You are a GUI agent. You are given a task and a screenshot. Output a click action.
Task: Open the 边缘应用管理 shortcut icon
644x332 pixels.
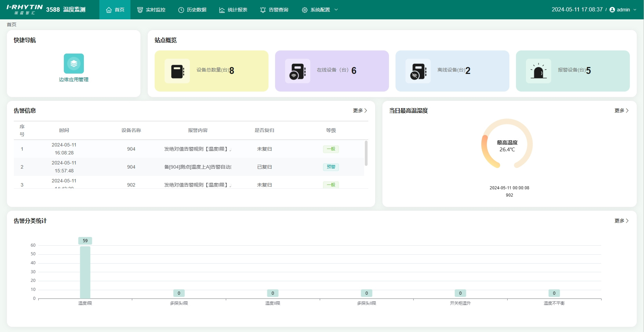[x=74, y=64]
